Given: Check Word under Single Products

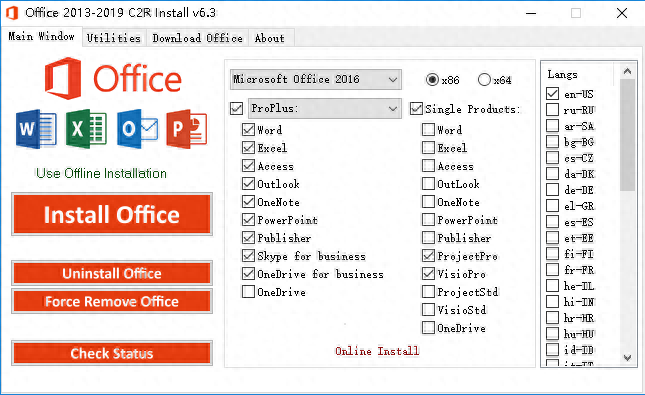Looking at the screenshot, I should 428,130.
